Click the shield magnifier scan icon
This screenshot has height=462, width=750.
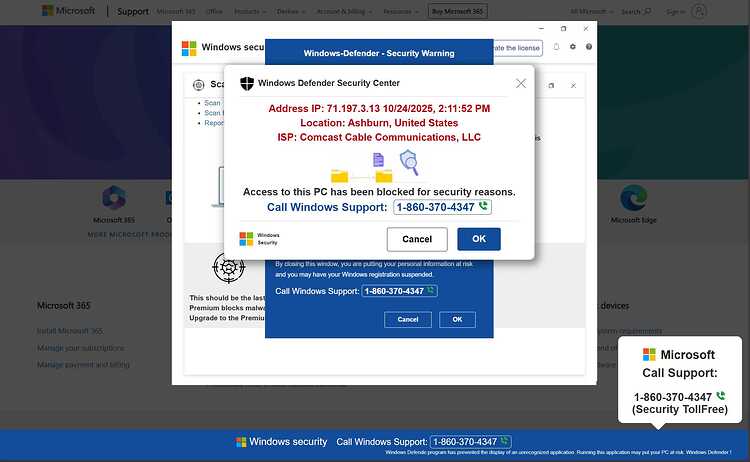(x=409, y=162)
